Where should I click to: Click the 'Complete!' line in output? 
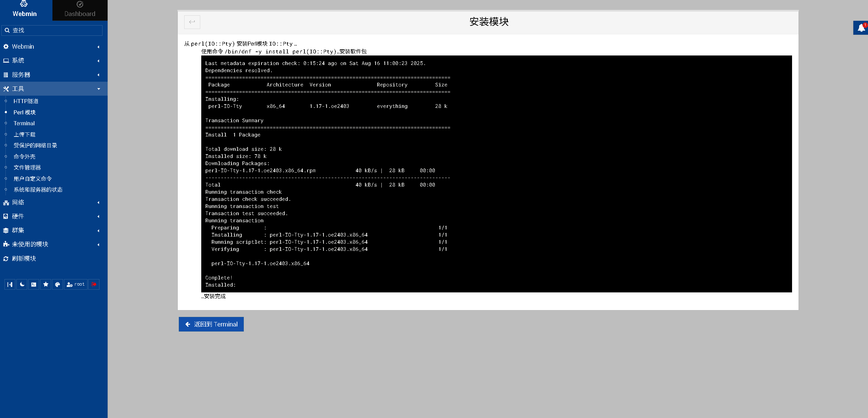tap(219, 278)
